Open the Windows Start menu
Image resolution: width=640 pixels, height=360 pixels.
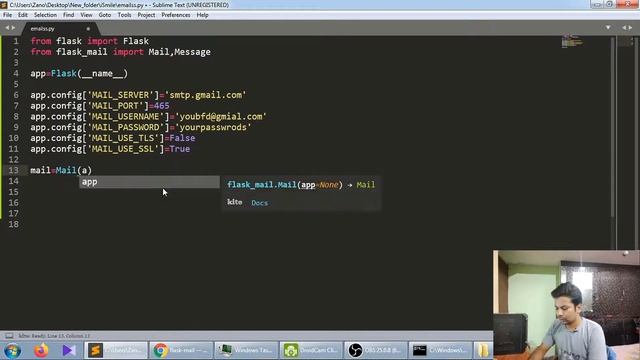click(x=13, y=351)
